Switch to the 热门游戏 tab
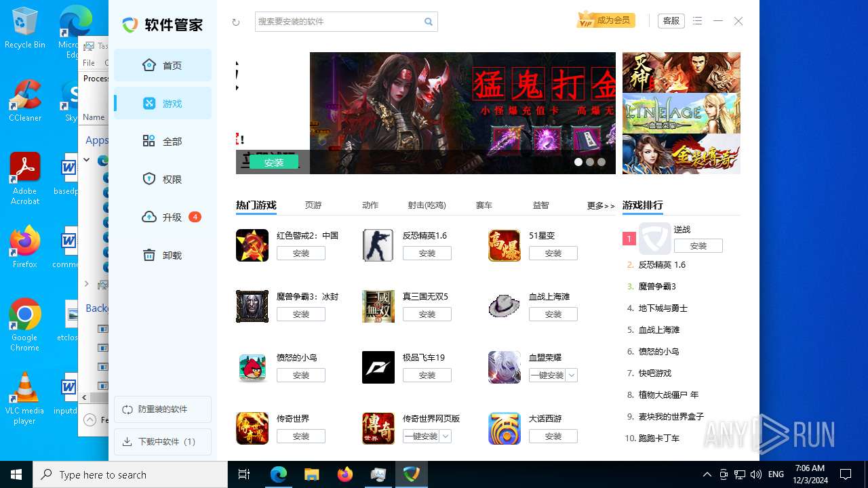Image resolution: width=868 pixels, height=488 pixels. coord(256,205)
